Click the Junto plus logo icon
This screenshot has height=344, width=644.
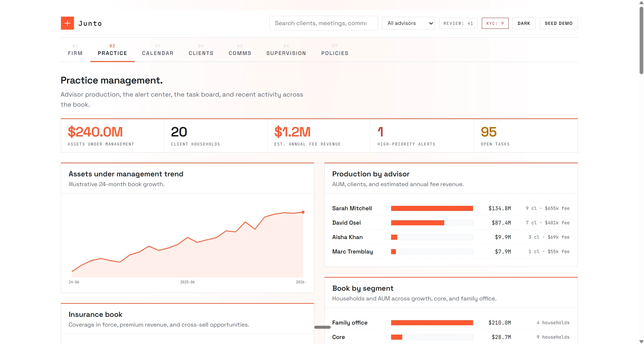tap(67, 23)
